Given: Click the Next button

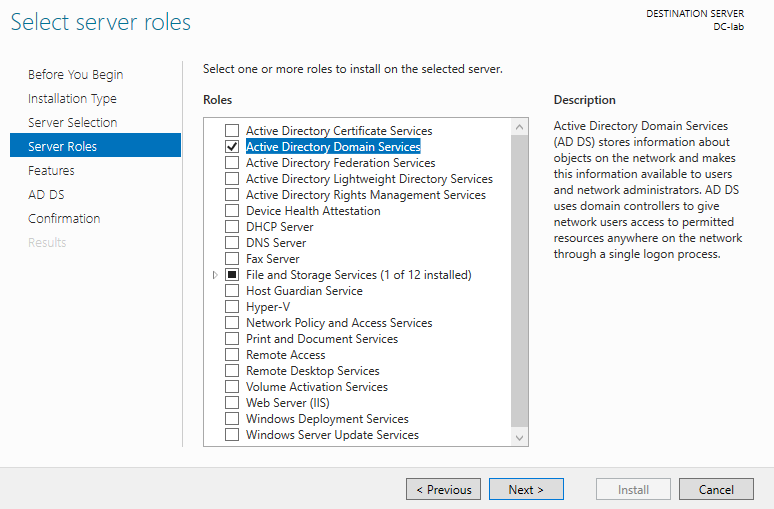Looking at the screenshot, I should 526,489.
